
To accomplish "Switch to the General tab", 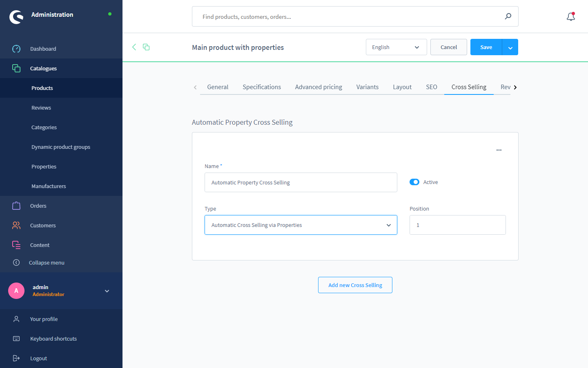I will pyautogui.click(x=218, y=87).
